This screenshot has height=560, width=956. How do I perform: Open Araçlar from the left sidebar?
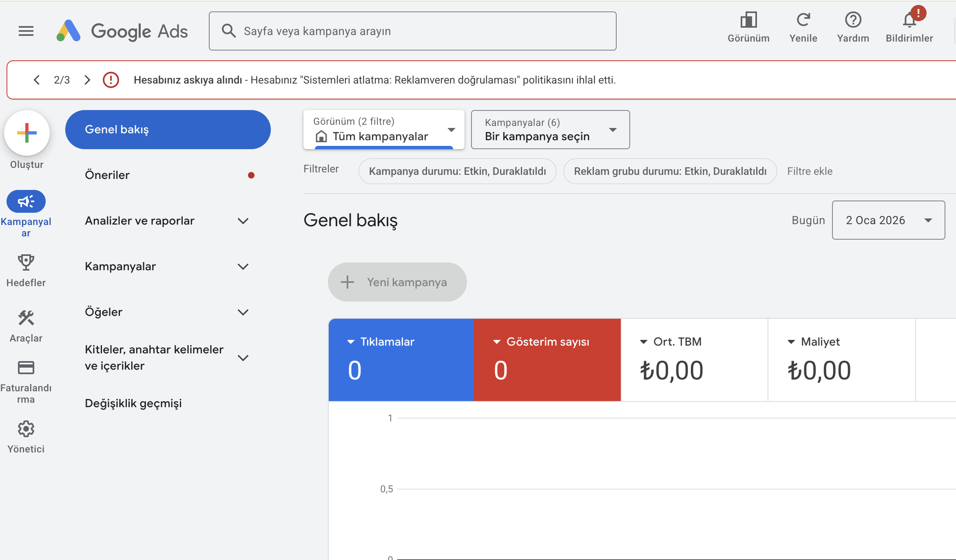pyautogui.click(x=26, y=318)
